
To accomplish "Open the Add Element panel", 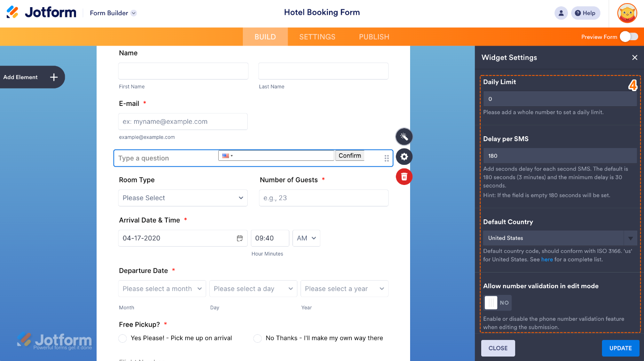I will pyautogui.click(x=32, y=77).
